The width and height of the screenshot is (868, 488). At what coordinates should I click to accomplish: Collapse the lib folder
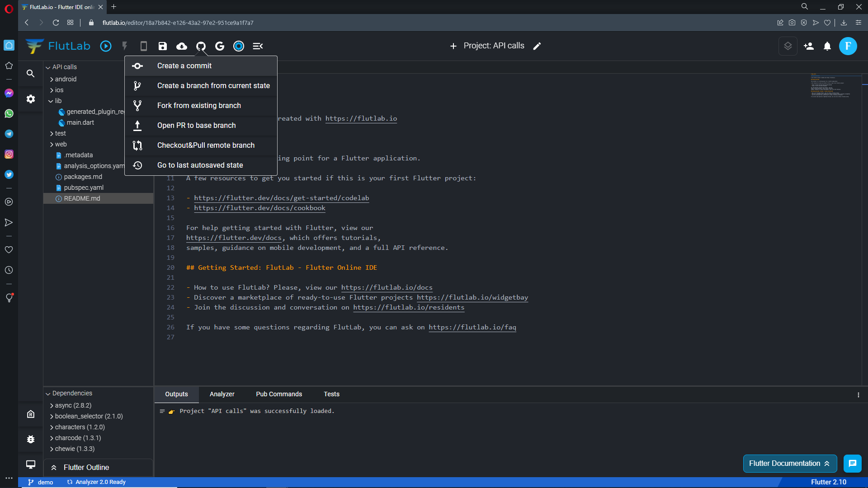click(51, 101)
